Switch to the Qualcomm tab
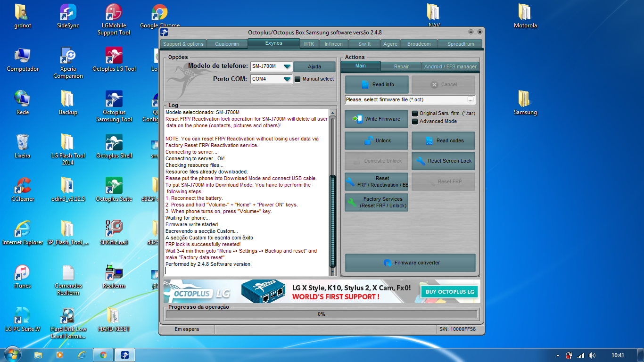644x362 pixels. (227, 44)
